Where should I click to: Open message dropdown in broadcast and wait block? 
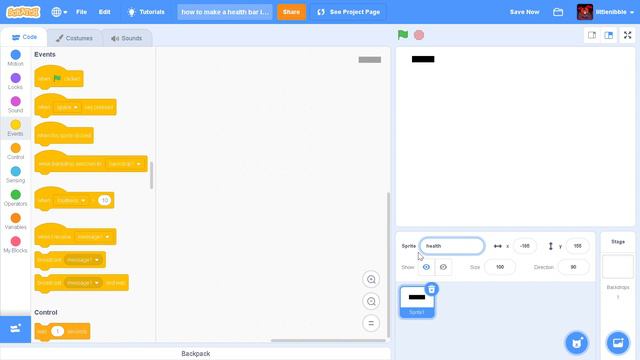[x=83, y=283]
